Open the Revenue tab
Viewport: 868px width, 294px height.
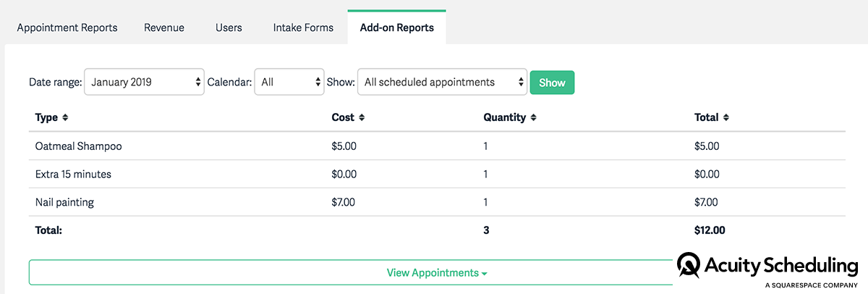pyautogui.click(x=164, y=28)
